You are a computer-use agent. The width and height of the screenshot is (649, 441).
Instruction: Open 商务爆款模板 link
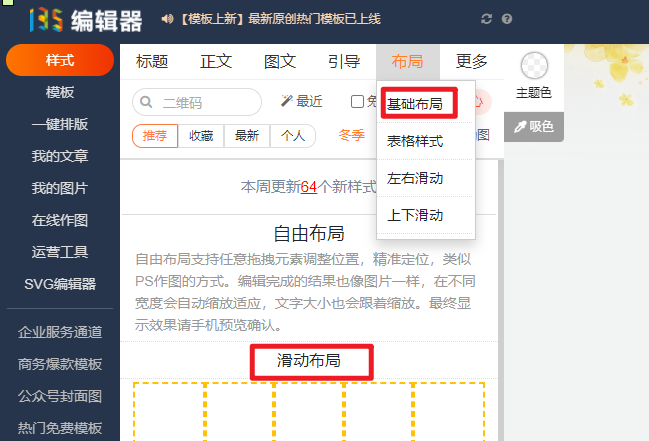[60, 364]
